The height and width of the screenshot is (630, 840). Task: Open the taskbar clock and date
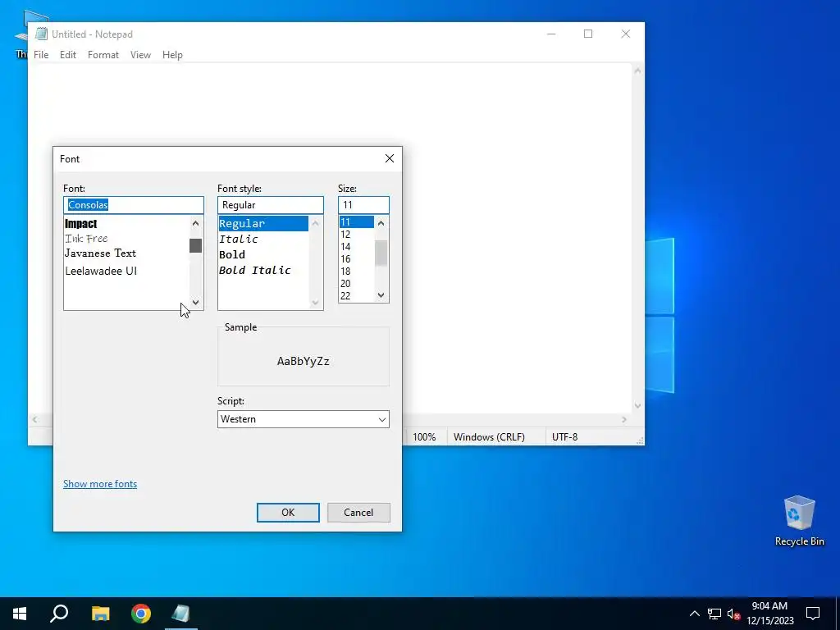point(769,614)
